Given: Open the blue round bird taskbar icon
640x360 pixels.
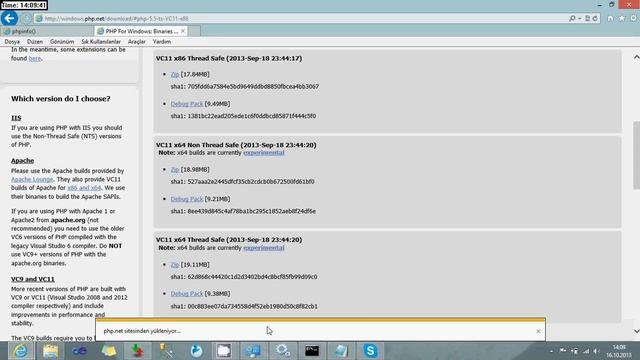Looking at the screenshot, I should (x=196, y=351).
